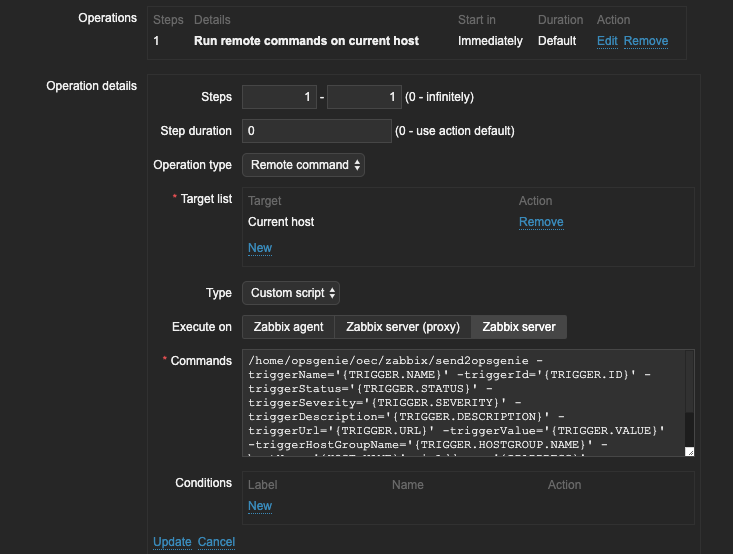Click the Target column header in Target list
This screenshot has width=733, height=554.
click(265, 201)
